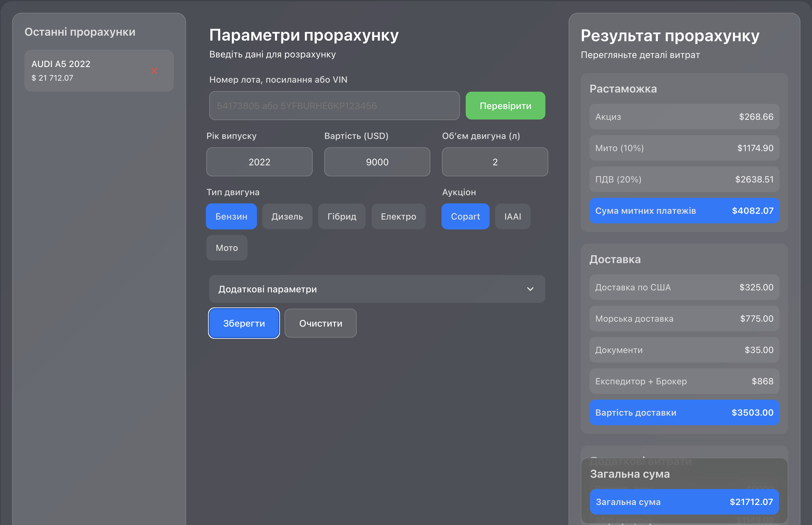This screenshot has height=525, width=812.
Task: Click the Сума митних платежів row
Action: [684, 211]
